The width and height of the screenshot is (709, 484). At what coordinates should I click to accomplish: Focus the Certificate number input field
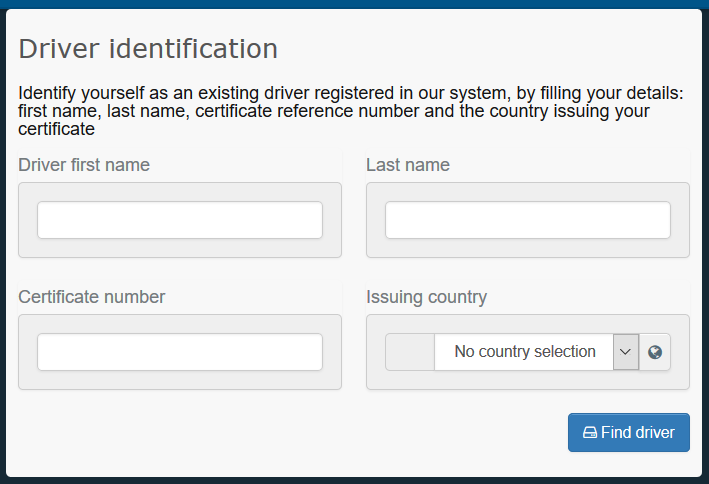coord(180,352)
